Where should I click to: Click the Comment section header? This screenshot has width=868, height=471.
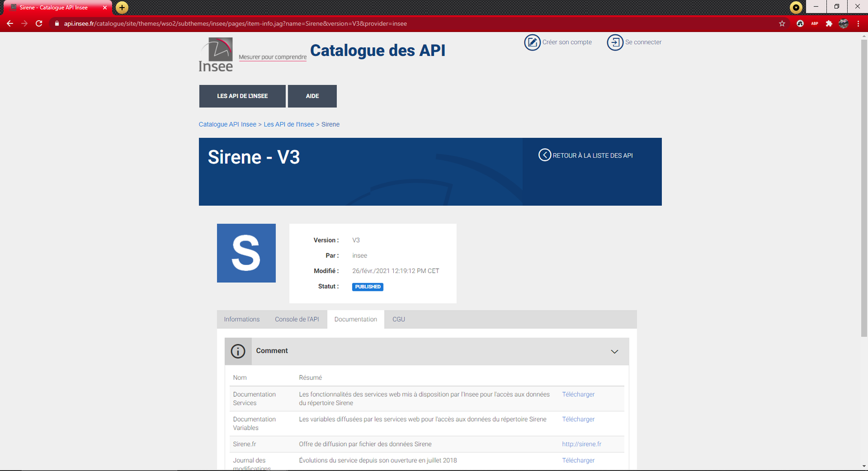(426, 352)
